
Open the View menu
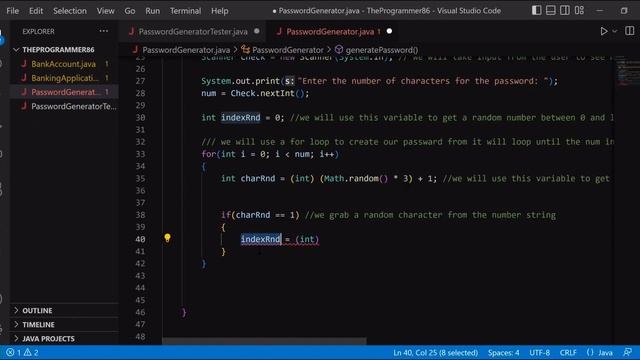pos(105,11)
